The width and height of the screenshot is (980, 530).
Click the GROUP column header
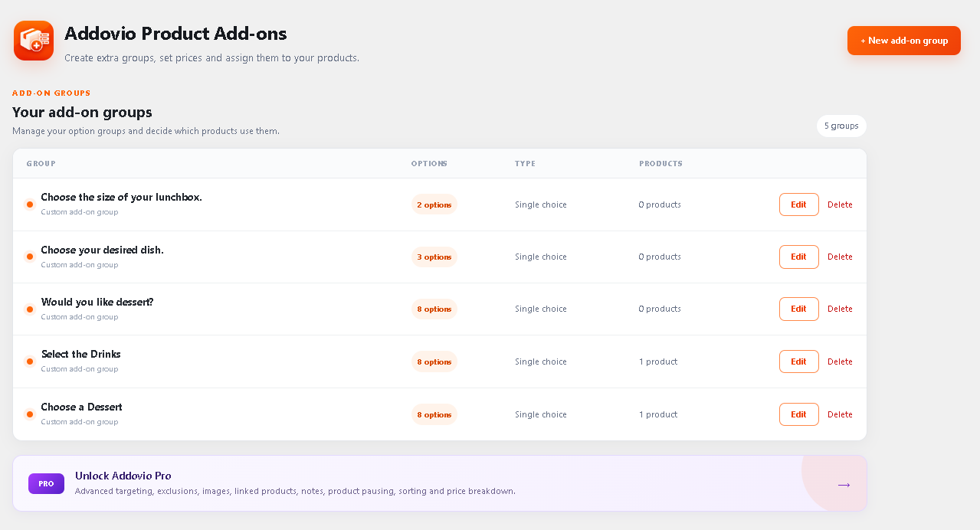pyautogui.click(x=41, y=164)
